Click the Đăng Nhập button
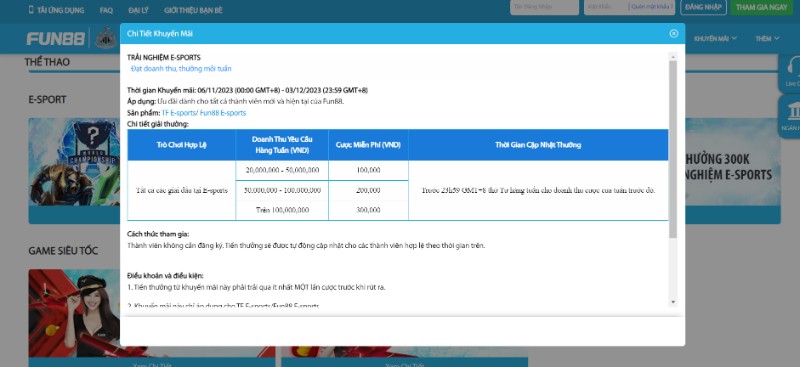 703,7
